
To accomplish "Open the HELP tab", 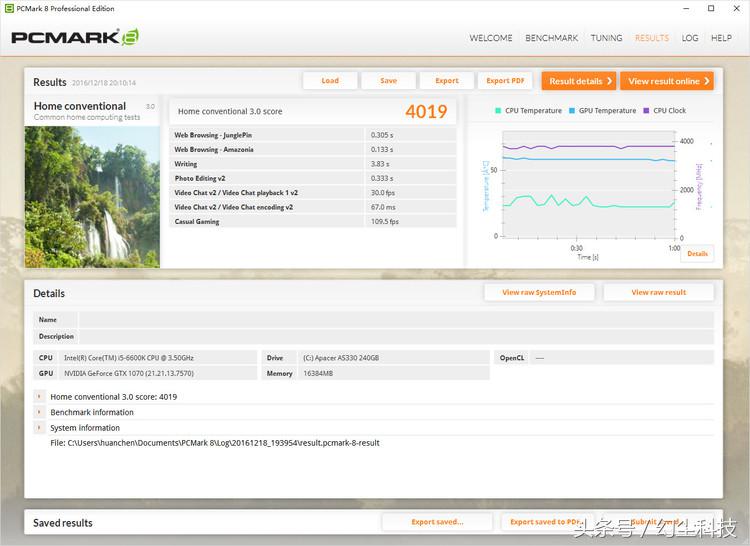I will coord(721,38).
